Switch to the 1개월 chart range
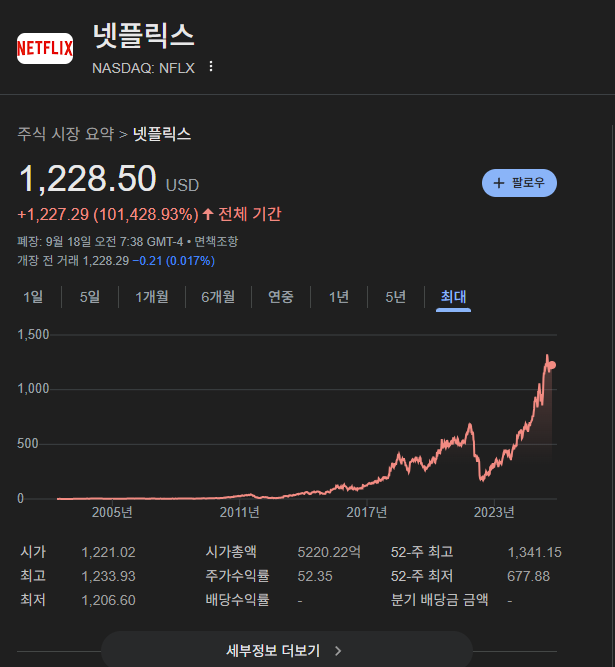This screenshot has width=615, height=667. 152,296
